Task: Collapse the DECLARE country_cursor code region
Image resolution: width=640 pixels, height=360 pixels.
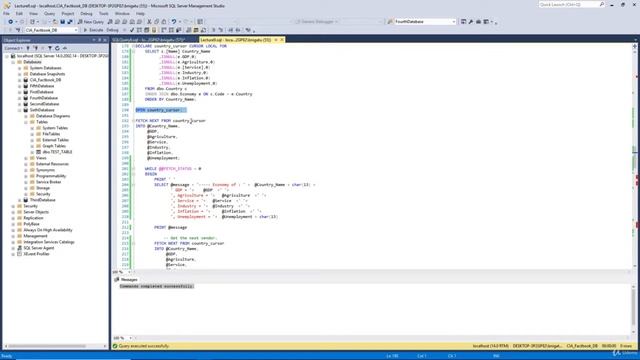Action: [x=133, y=46]
